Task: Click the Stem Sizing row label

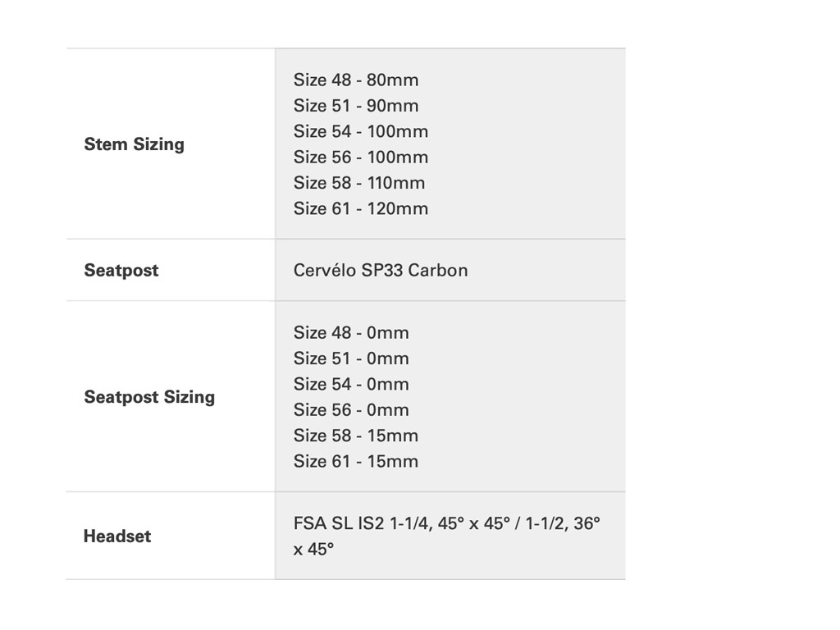Action: click(x=134, y=144)
